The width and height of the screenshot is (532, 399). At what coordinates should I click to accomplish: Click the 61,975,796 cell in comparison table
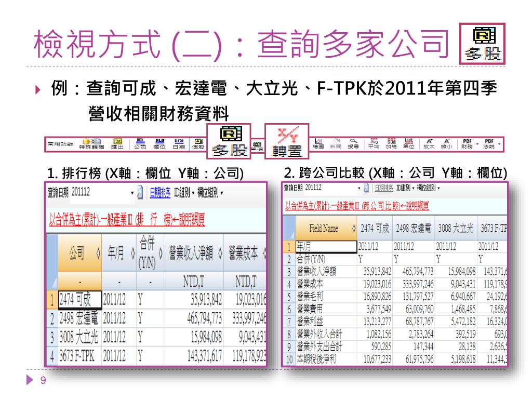413,359
